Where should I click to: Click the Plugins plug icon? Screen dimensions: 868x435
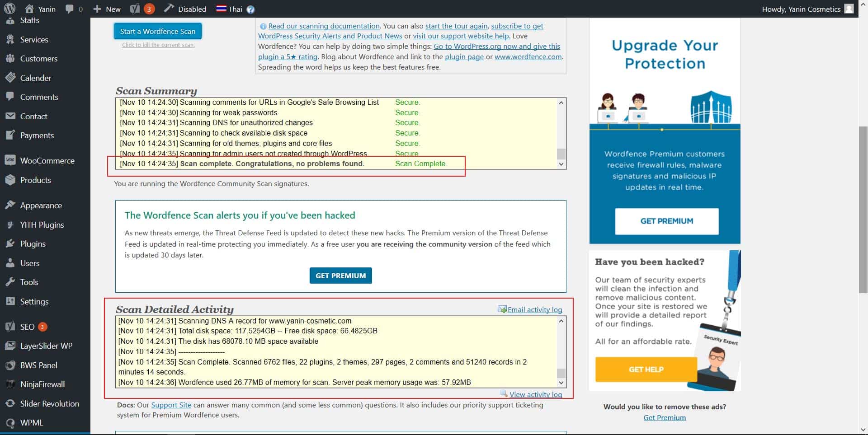click(x=10, y=243)
